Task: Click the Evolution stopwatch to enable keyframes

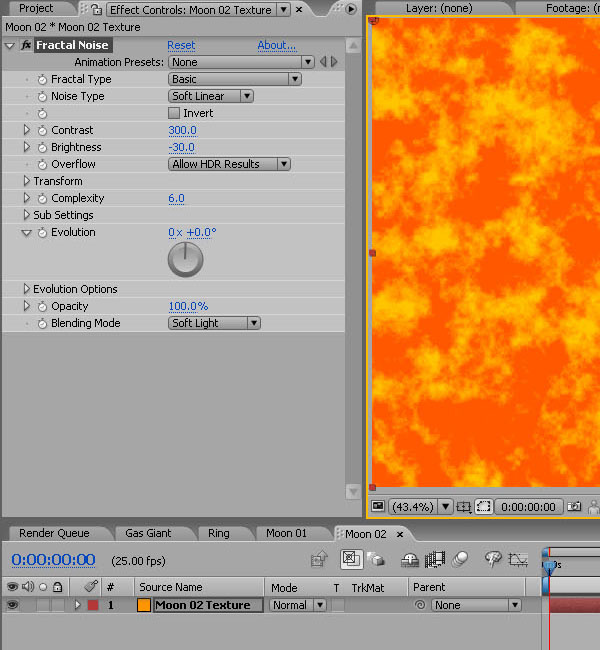Action: click(42, 232)
